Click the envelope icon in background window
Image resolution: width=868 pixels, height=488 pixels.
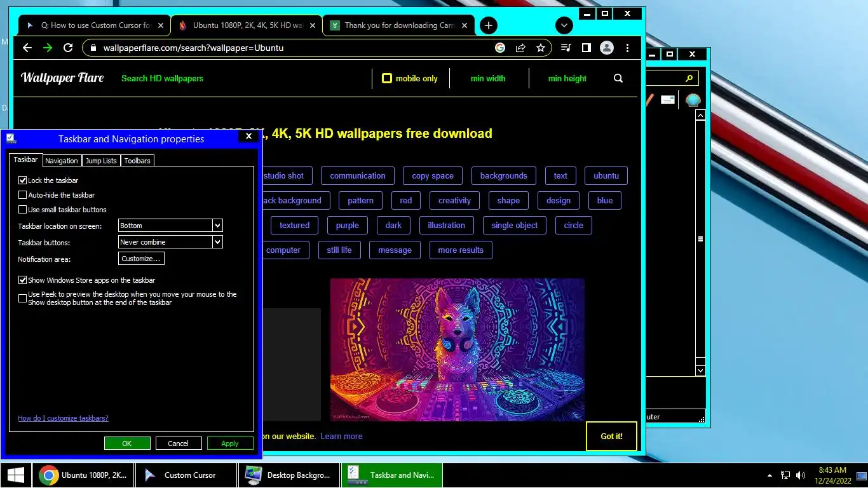point(668,100)
